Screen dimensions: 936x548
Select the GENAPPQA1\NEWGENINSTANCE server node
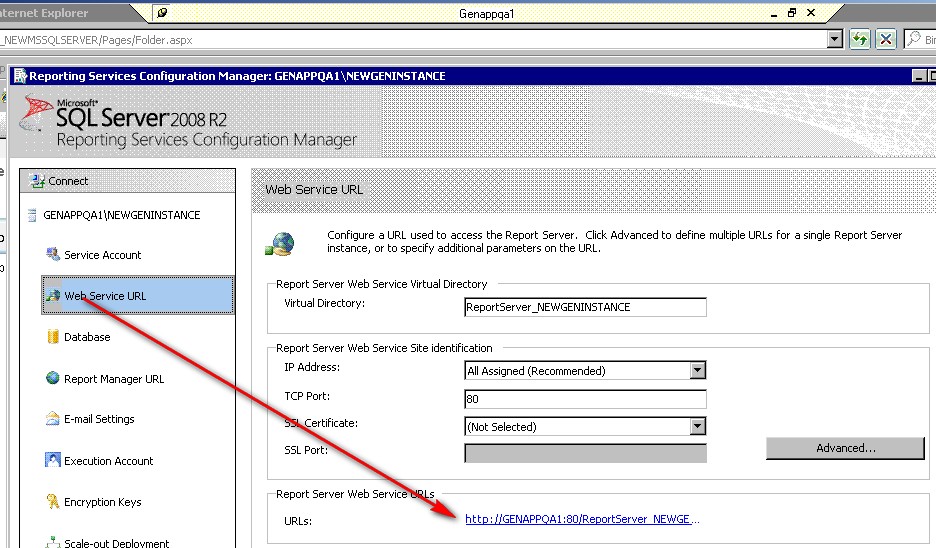coord(121,215)
